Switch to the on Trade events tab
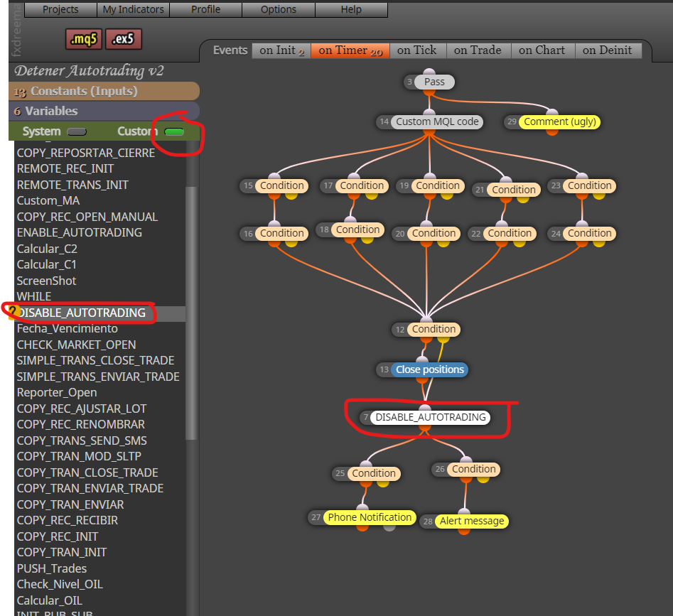The image size is (673, 616). coord(478,50)
